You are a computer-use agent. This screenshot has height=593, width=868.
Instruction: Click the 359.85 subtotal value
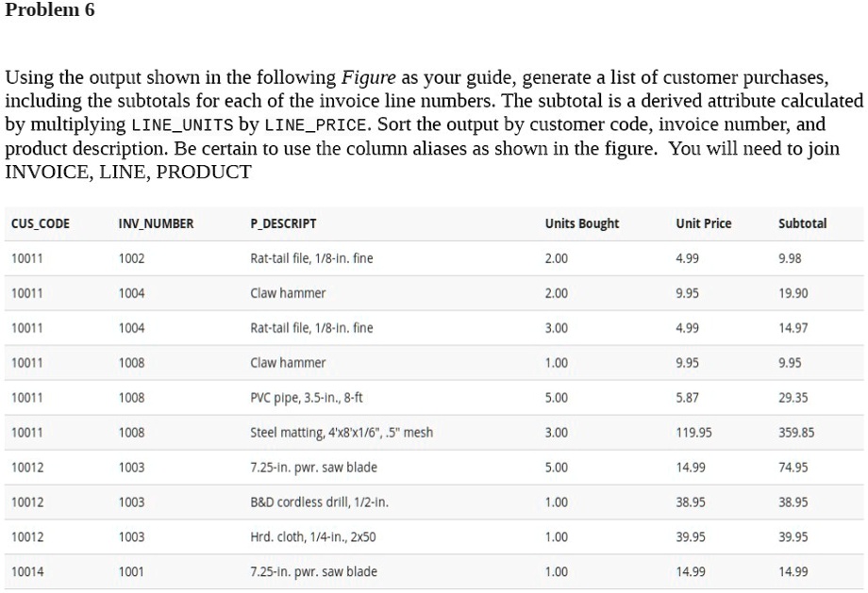pos(795,433)
